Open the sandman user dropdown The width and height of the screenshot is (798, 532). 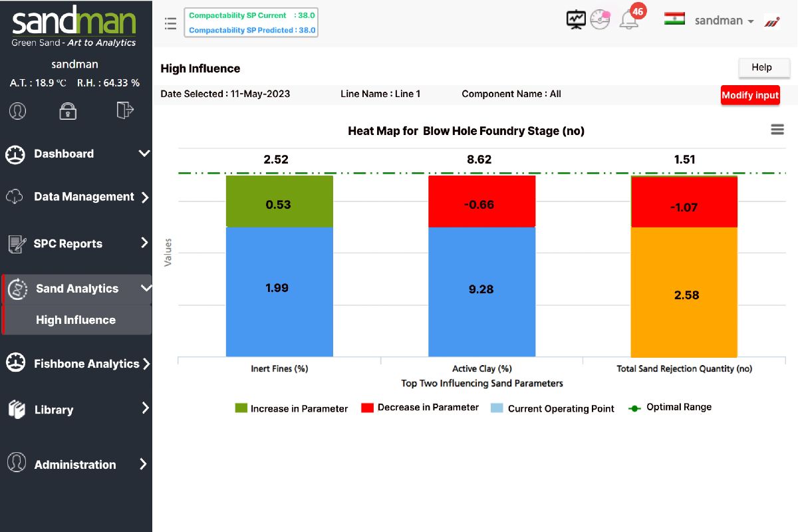(724, 21)
